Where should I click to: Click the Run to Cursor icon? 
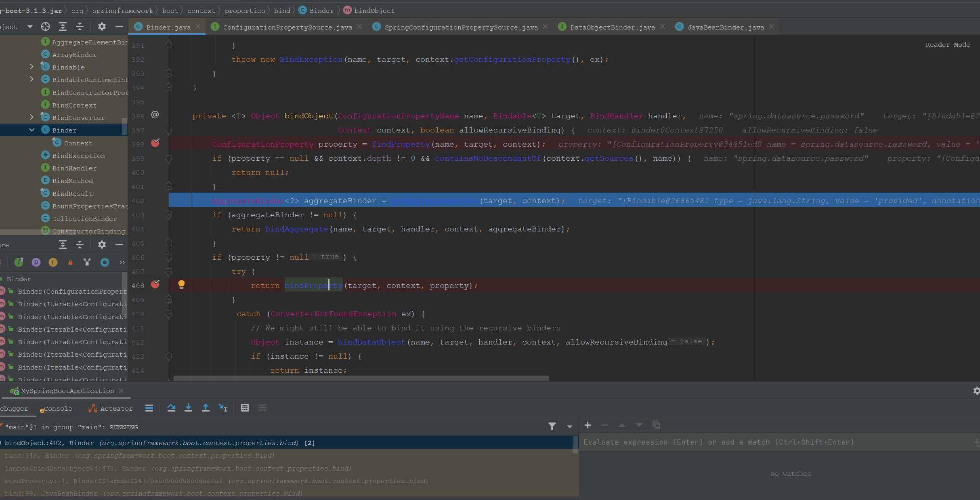point(223,408)
